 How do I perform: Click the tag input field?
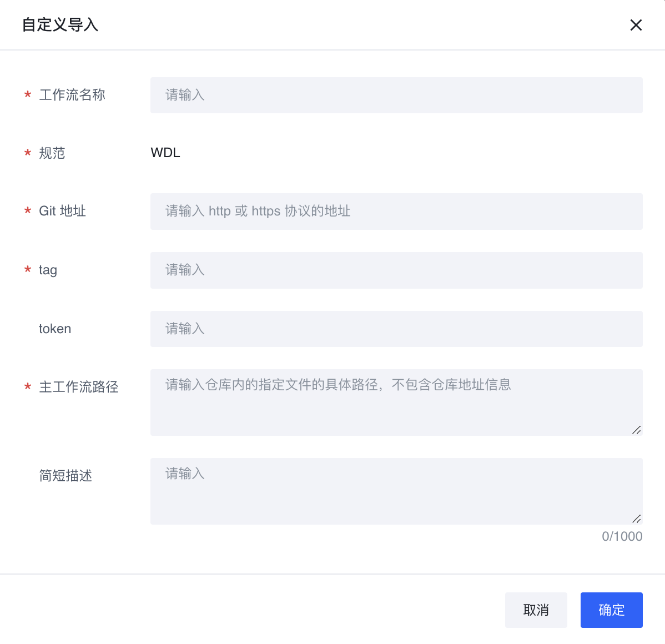[396, 270]
